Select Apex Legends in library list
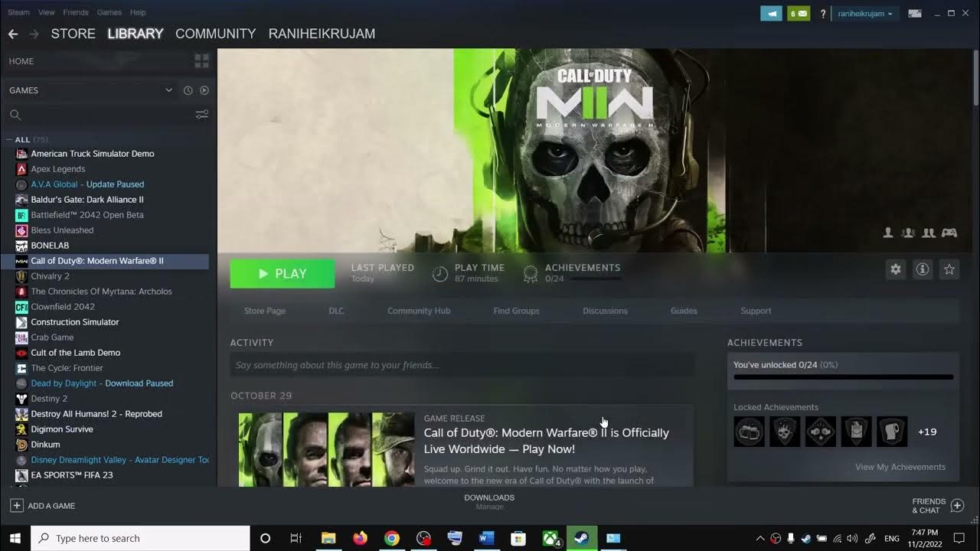 click(57, 169)
